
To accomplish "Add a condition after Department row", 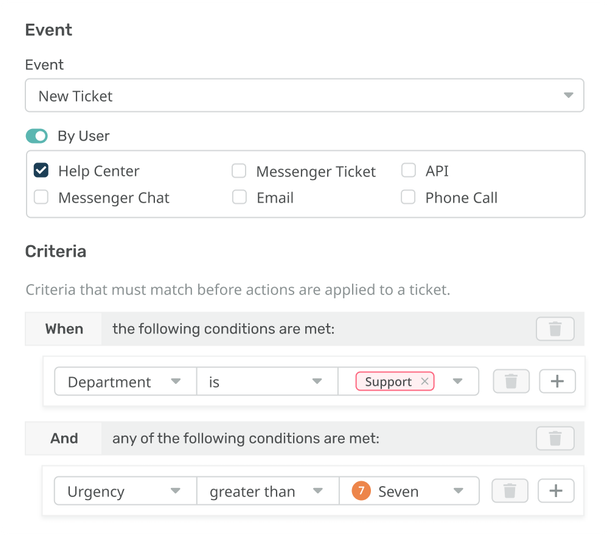I will click(x=557, y=381).
